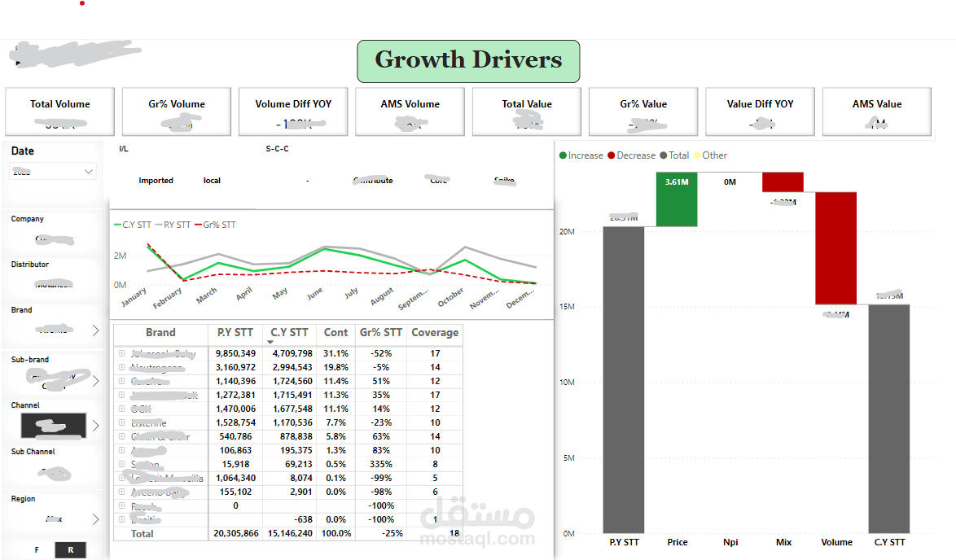Click the green Increase legend marker
Screen dimensions: 956x560
pyautogui.click(x=562, y=155)
